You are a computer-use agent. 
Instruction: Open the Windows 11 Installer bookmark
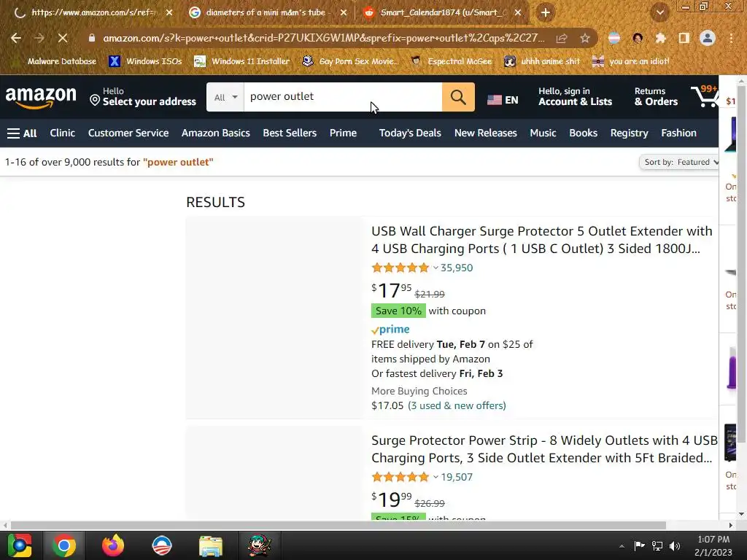pos(242,61)
